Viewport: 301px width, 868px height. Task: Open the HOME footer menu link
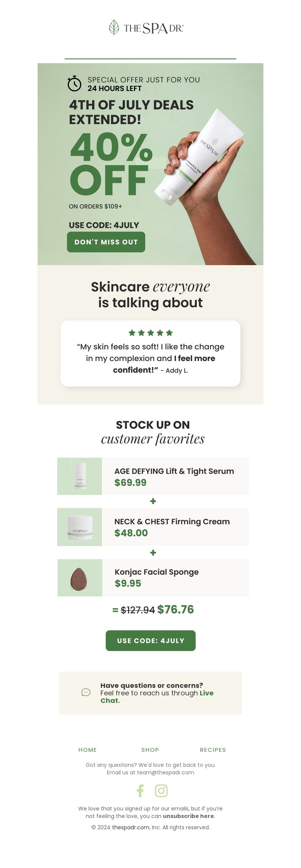click(88, 750)
